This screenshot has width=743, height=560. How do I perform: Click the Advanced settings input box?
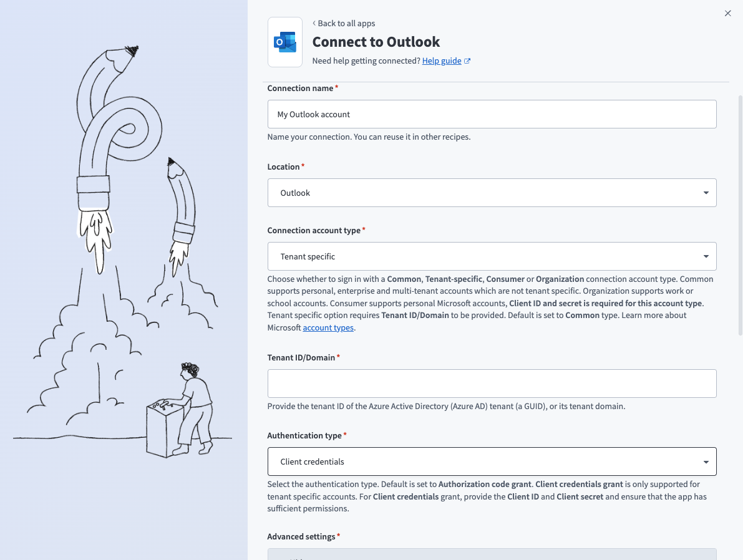(x=492, y=556)
